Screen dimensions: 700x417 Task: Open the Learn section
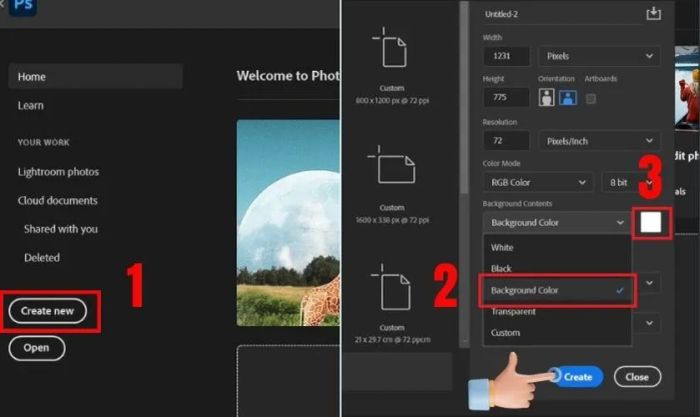pyautogui.click(x=31, y=105)
